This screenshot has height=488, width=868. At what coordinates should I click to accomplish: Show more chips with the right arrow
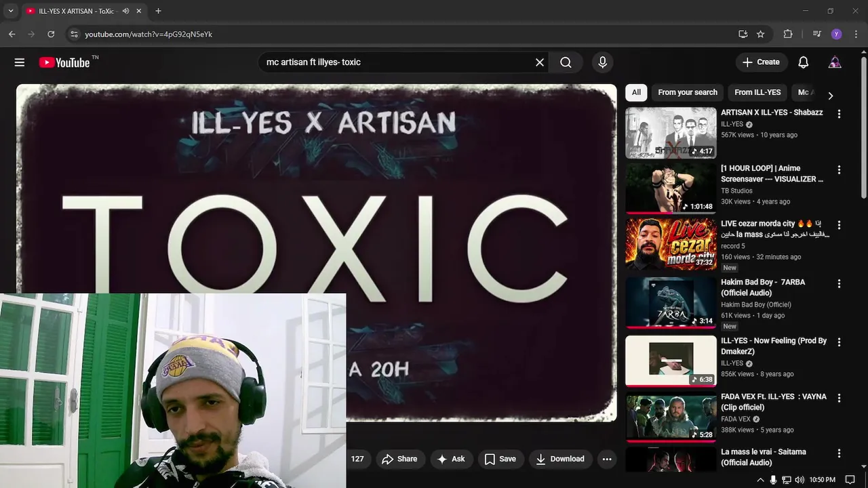coord(830,96)
